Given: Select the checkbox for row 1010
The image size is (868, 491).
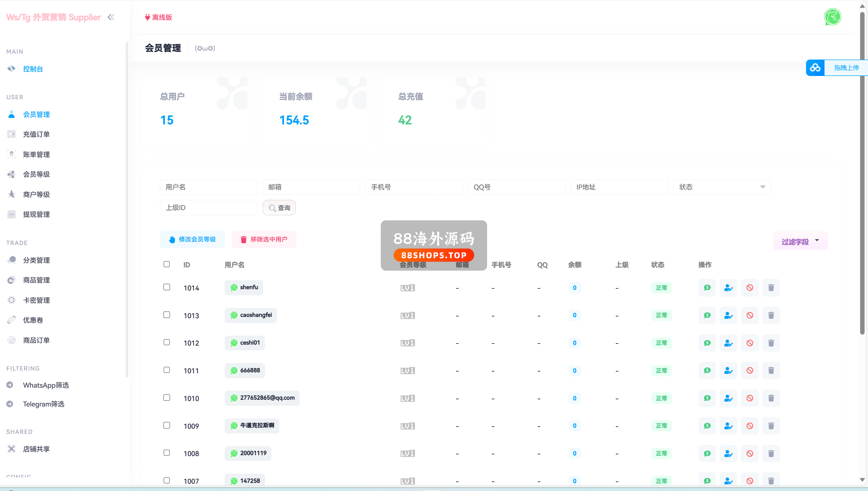Looking at the screenshot, I should point(167,398).
